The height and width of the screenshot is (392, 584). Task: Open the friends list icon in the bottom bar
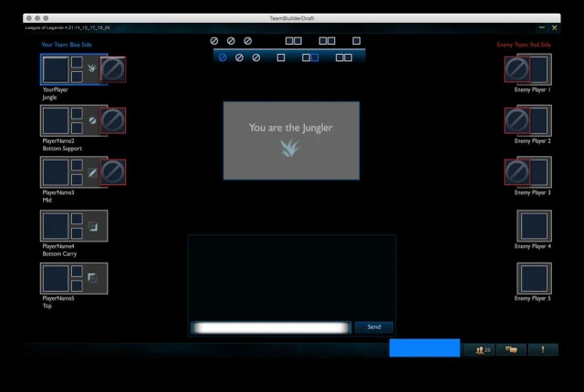[480, 349]
